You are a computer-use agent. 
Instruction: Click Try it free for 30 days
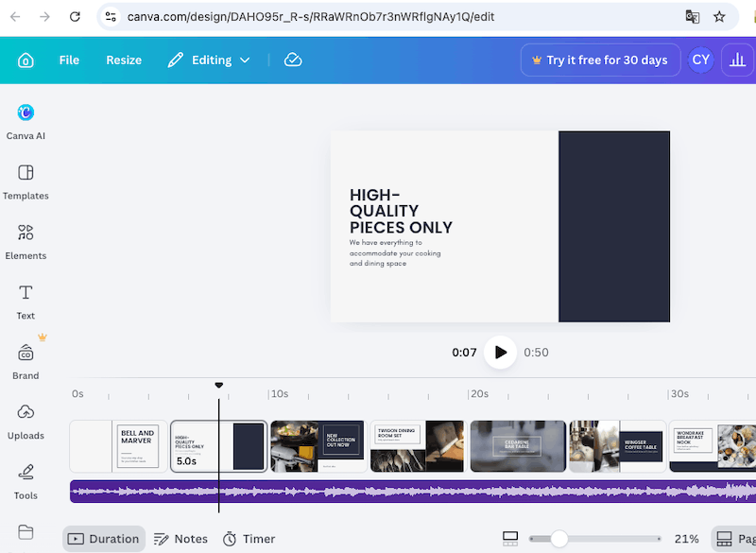(600, 60)
